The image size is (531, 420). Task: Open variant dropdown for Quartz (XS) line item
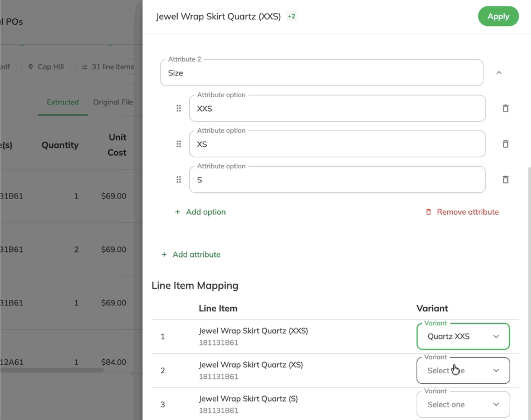(x=463, y=370)
